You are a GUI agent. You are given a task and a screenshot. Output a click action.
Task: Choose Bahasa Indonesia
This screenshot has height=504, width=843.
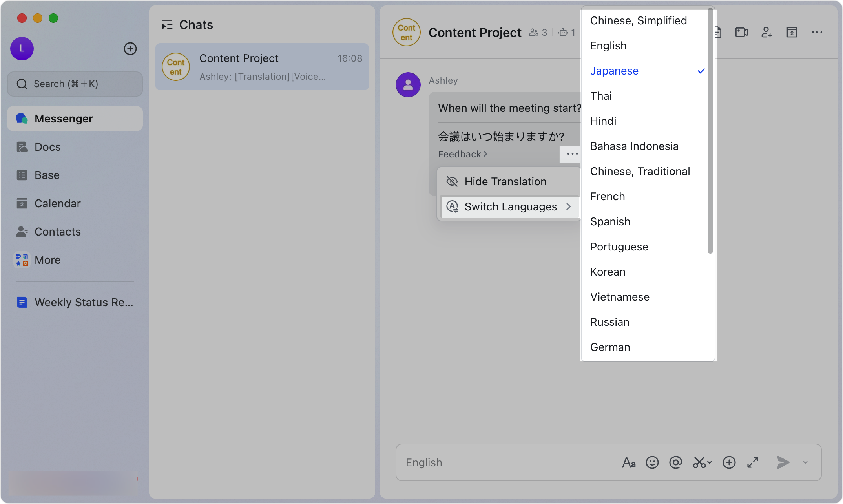(x=648, y=146)
